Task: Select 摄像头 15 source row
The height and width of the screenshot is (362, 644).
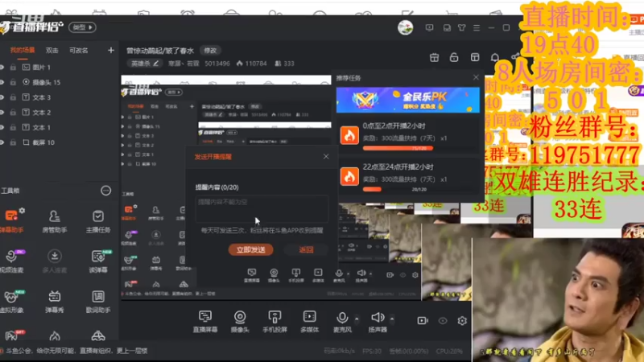Action: (60, 82)
